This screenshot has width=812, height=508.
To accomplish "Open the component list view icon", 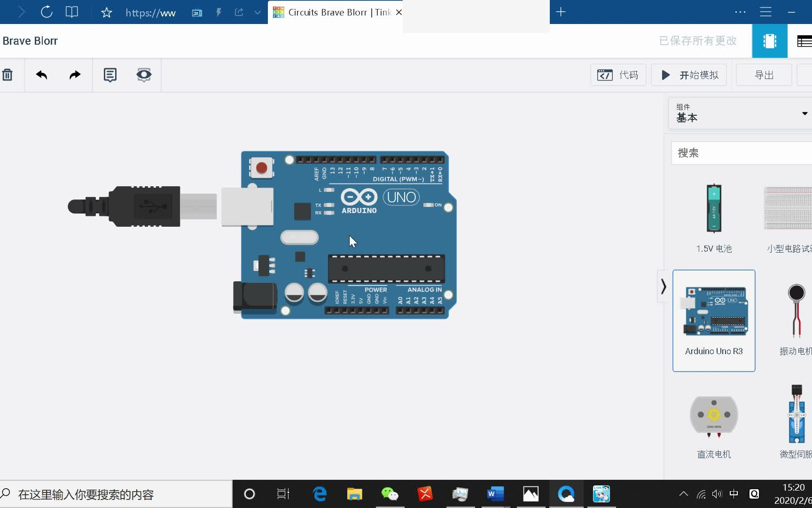I will pyautogui.click(x=804, y=41).
